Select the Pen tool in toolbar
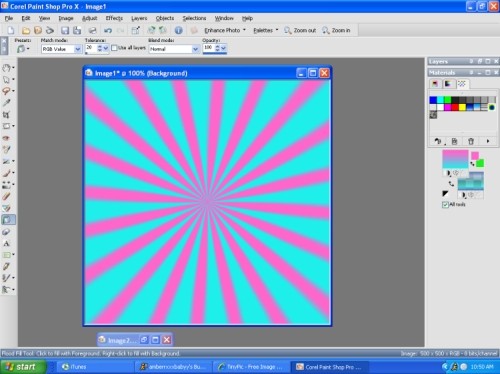 click(x=6, y=266)
